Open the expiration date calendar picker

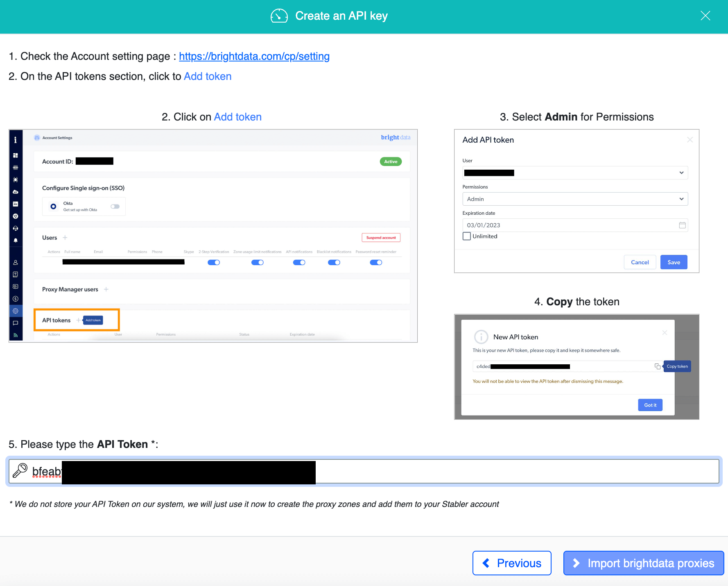(682, 225)
